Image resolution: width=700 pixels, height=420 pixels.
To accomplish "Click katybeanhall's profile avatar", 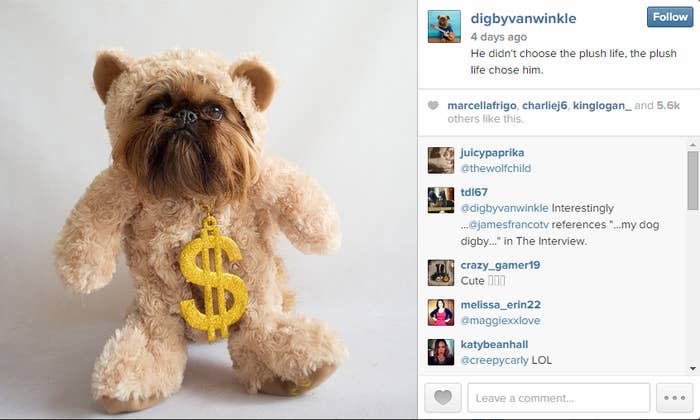I will (x=441, y=352).
